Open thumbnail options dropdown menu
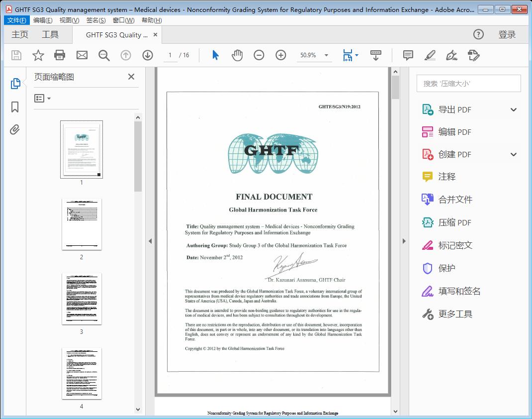Image resolution: width=532 pixels, height=419 pixels. [42, 99]
